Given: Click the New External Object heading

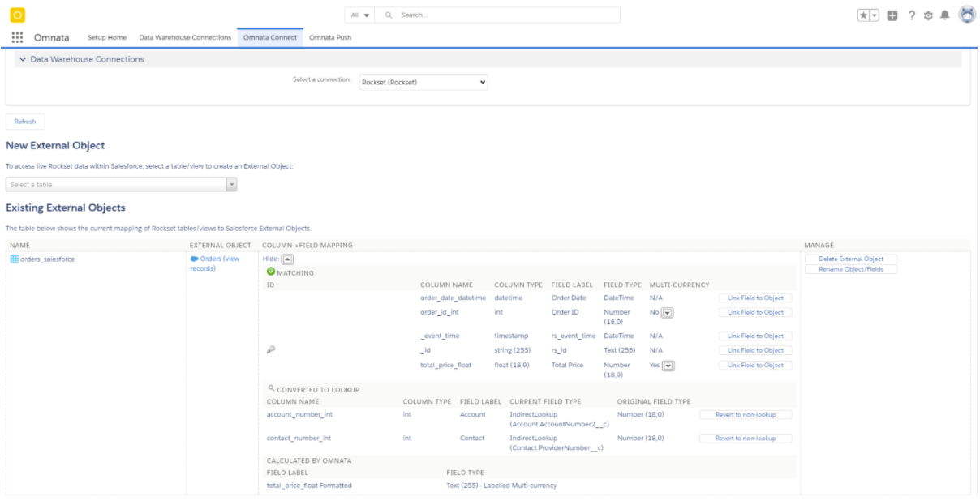Looking at the screenshot, I should 55,145.
